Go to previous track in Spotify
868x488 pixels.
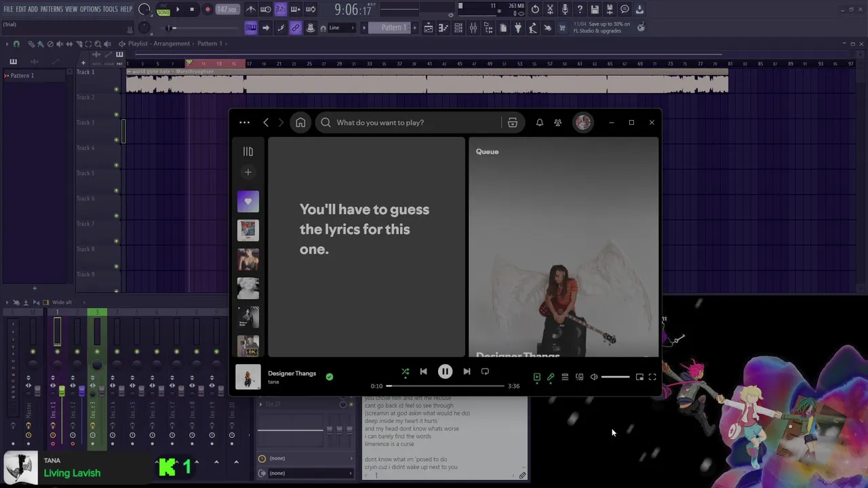(x=424, y=371)
